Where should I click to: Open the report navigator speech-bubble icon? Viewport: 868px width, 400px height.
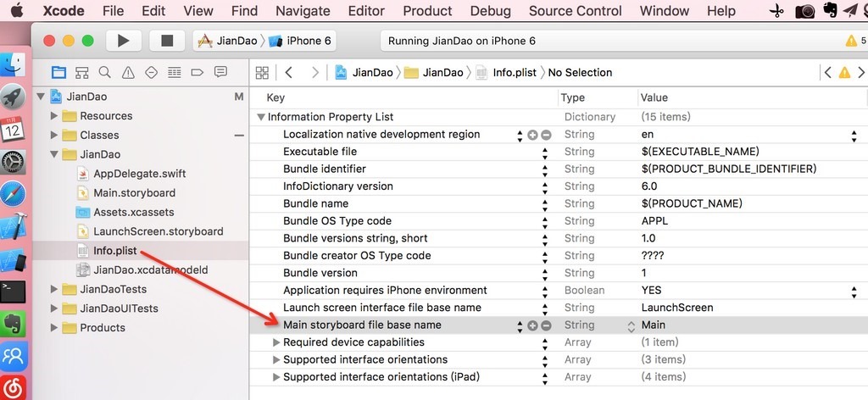tap(220, 72)
